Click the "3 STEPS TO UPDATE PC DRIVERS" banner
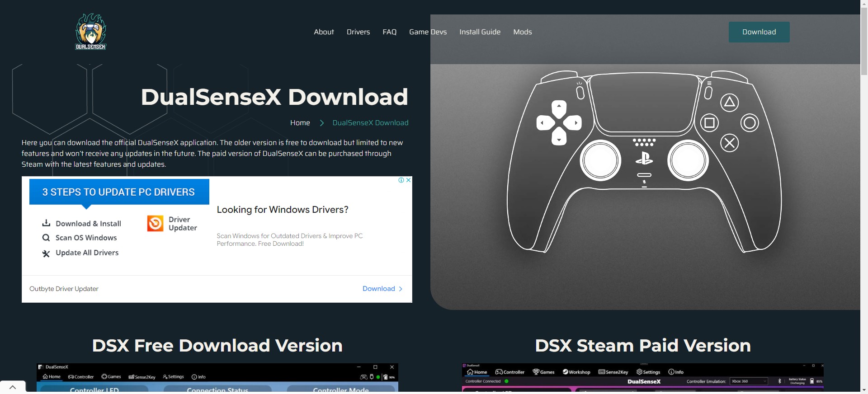868x394 pixels. (119, 192)
